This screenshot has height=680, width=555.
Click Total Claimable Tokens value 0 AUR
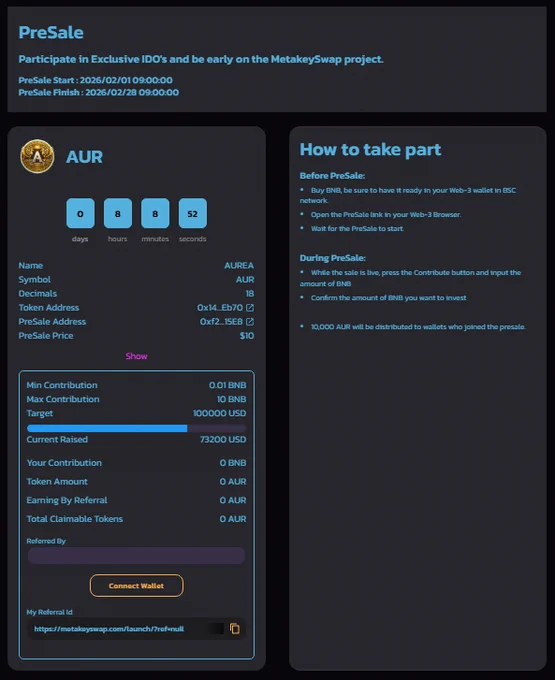pos(233,519)
